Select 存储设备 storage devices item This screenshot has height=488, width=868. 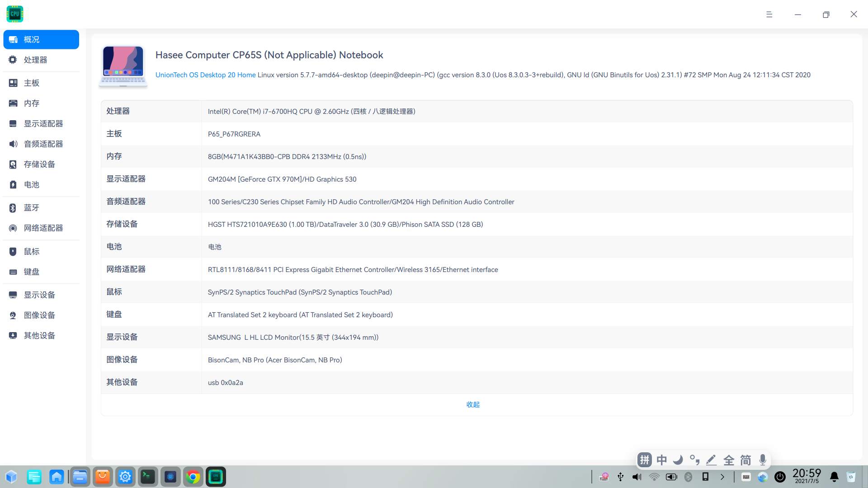point(39,164)
